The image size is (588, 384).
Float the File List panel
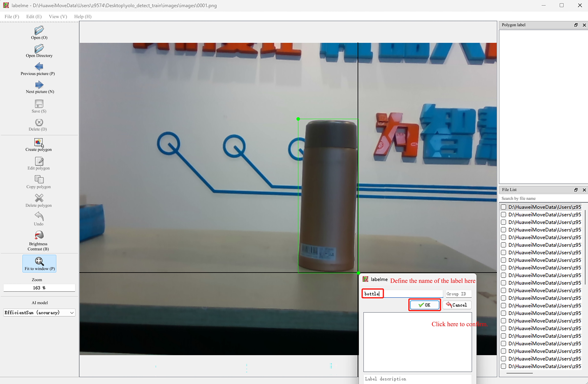coord(576,190)
